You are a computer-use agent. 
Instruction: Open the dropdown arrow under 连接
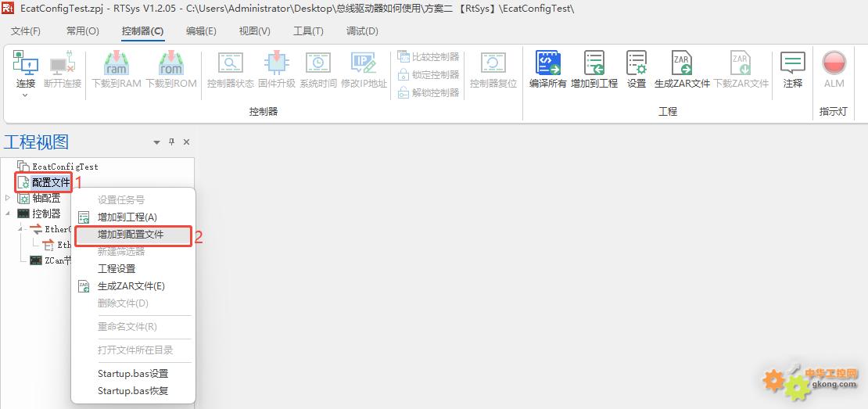tap(25, 95)
